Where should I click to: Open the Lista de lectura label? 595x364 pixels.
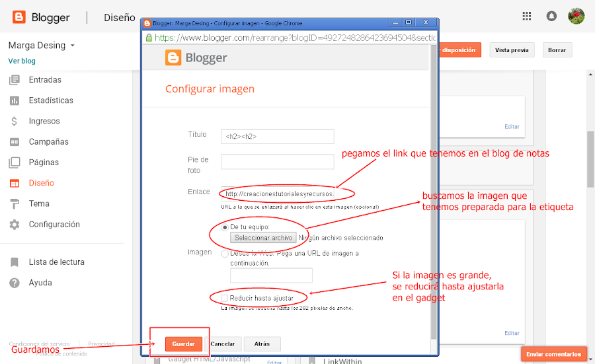[57, 262]
